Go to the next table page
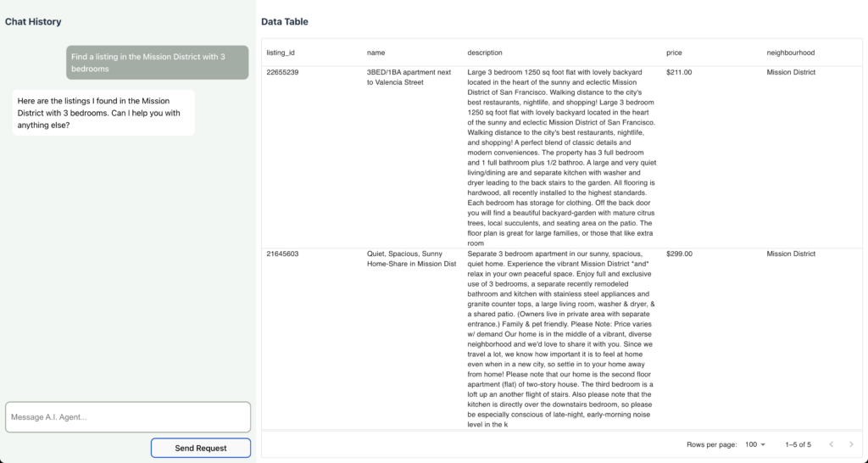The height and width of the screenshot is (463, 868). pyautogui.click(x=851, y=444)
